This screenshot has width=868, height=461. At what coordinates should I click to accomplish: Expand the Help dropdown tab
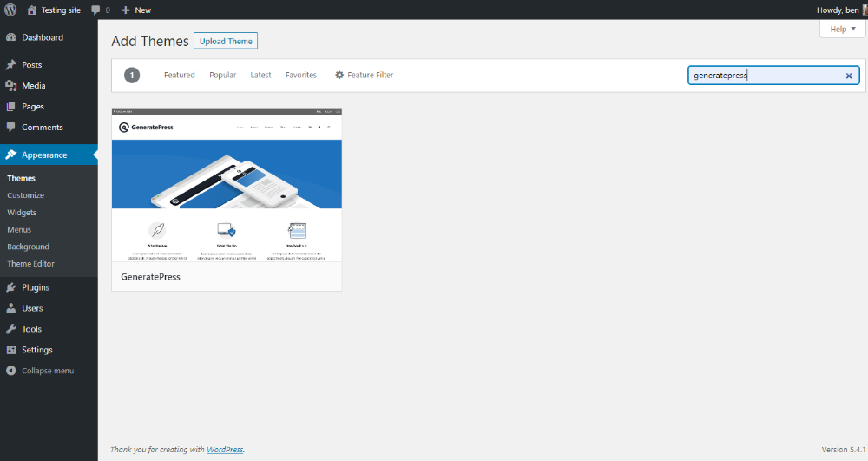pyautogui.click(x=843, y=29)
